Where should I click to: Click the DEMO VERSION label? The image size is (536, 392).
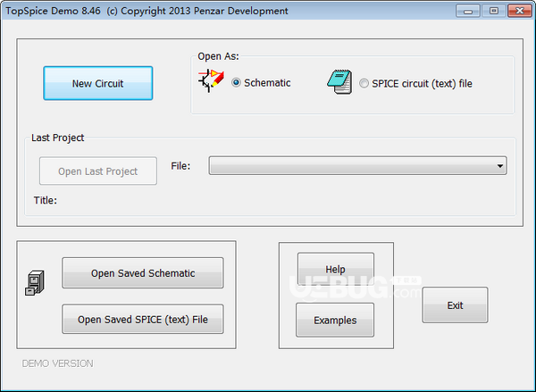click(x=57, y=363)
